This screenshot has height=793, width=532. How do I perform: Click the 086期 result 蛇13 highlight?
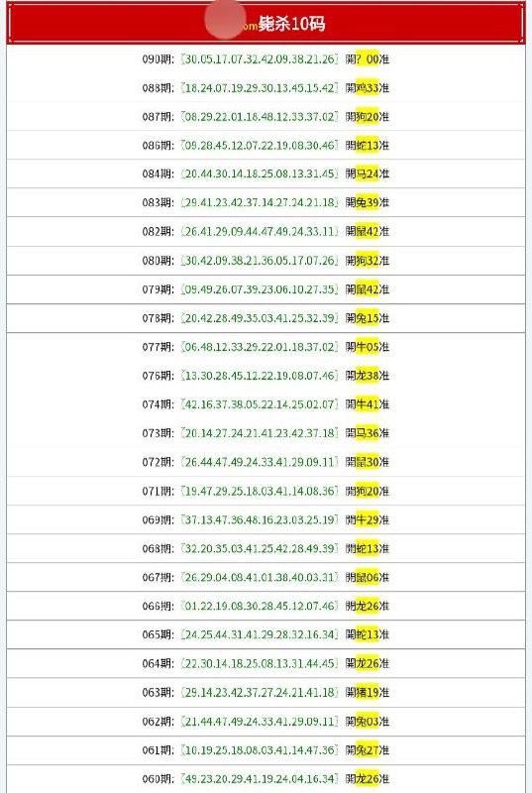[x=368, y=146]
